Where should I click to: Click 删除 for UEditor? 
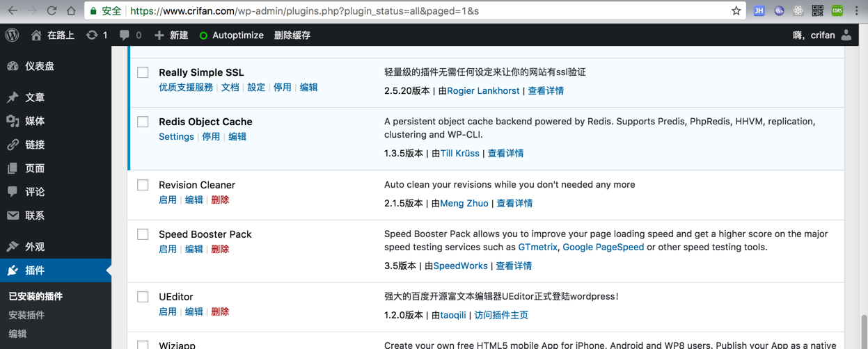click(220, 312)
